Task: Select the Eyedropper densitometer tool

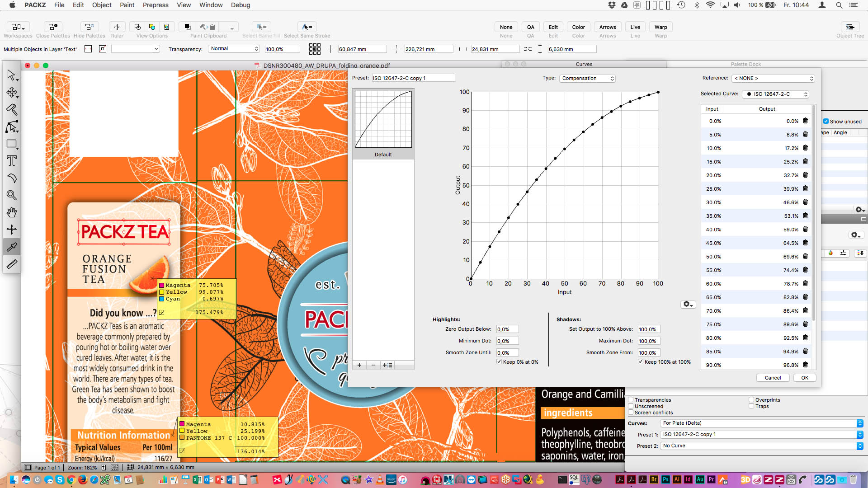Action: coord(12,247)
